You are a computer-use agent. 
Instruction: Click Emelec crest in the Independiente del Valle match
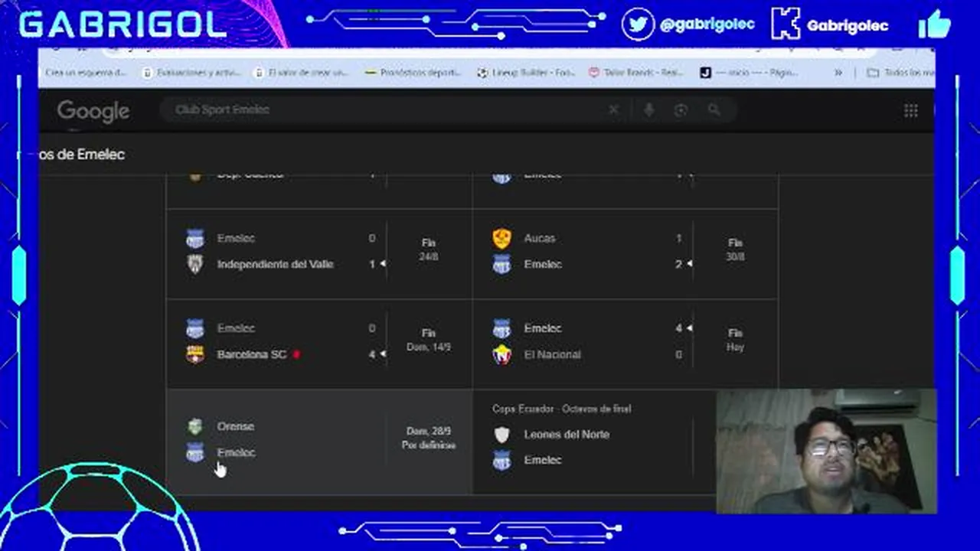tap(195, 239)
